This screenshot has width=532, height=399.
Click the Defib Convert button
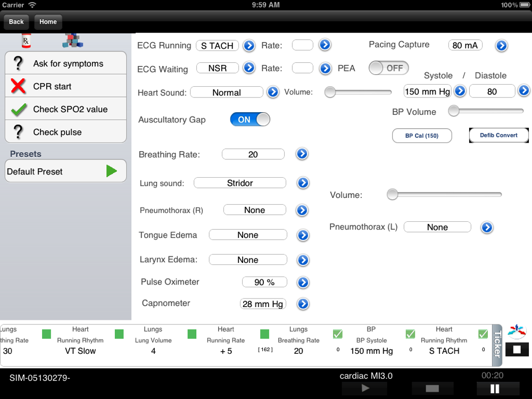tap(498, 135)
